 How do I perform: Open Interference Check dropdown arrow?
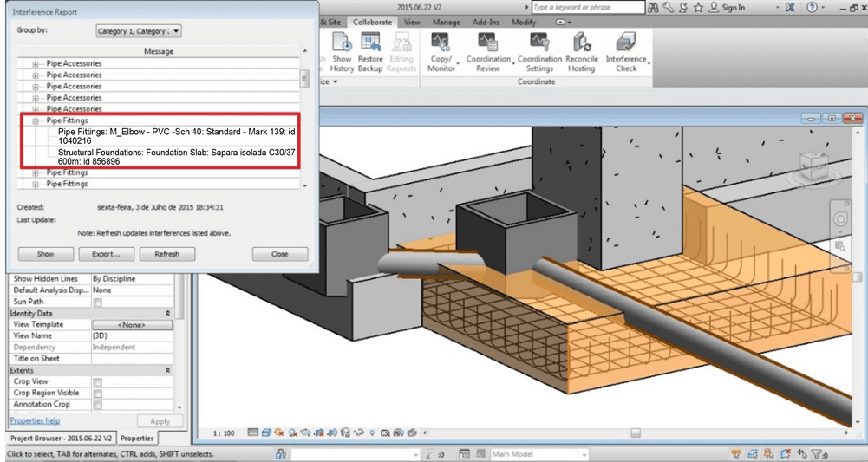(649, 63)
